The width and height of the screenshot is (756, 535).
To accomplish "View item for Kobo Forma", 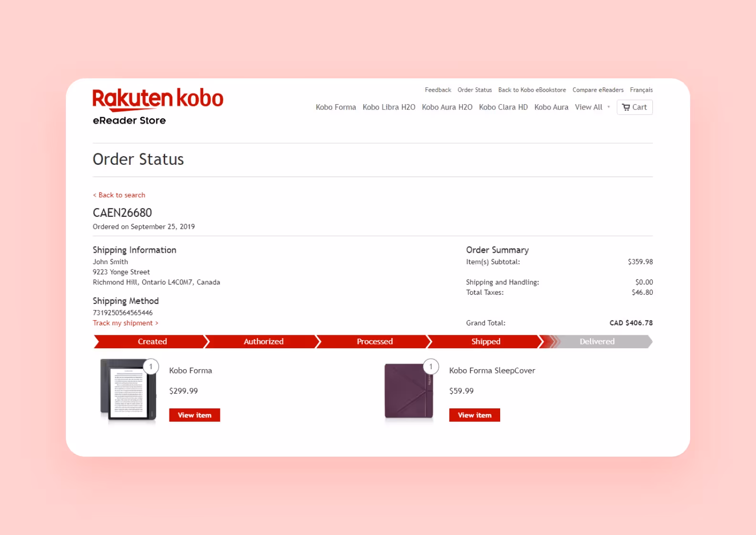I will pyautogui.click(x=194, y=415).
